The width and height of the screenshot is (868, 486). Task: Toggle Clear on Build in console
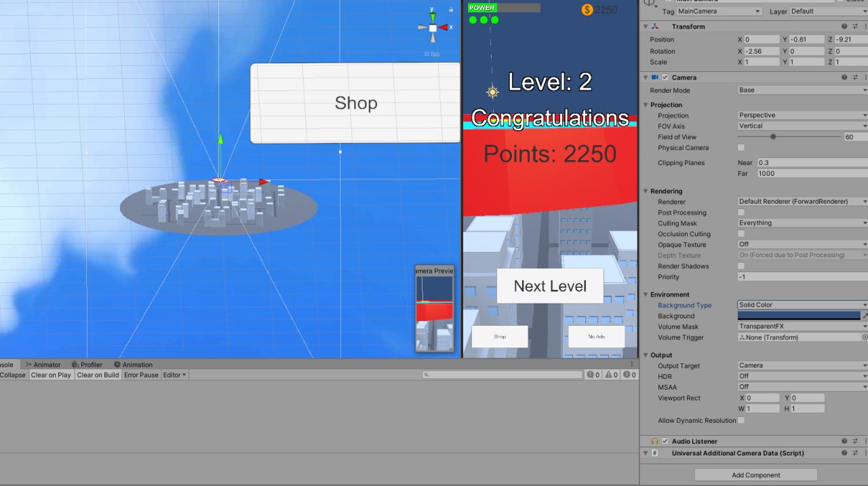pyautogui.click(x=98, y=375)
